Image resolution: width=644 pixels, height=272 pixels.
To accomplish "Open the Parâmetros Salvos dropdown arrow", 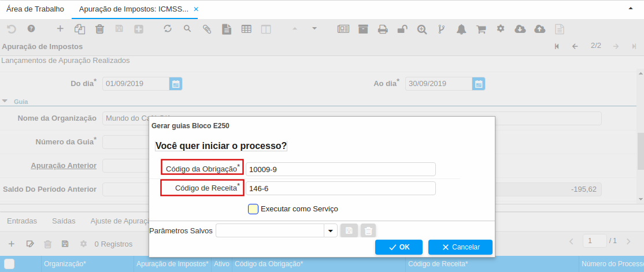I will click(x=331, y=231).
